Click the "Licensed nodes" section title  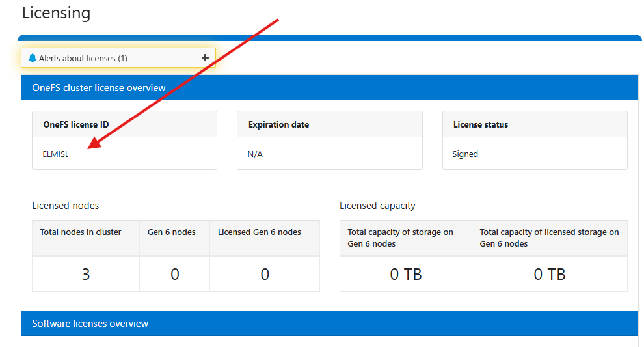[x=66, y=205]
